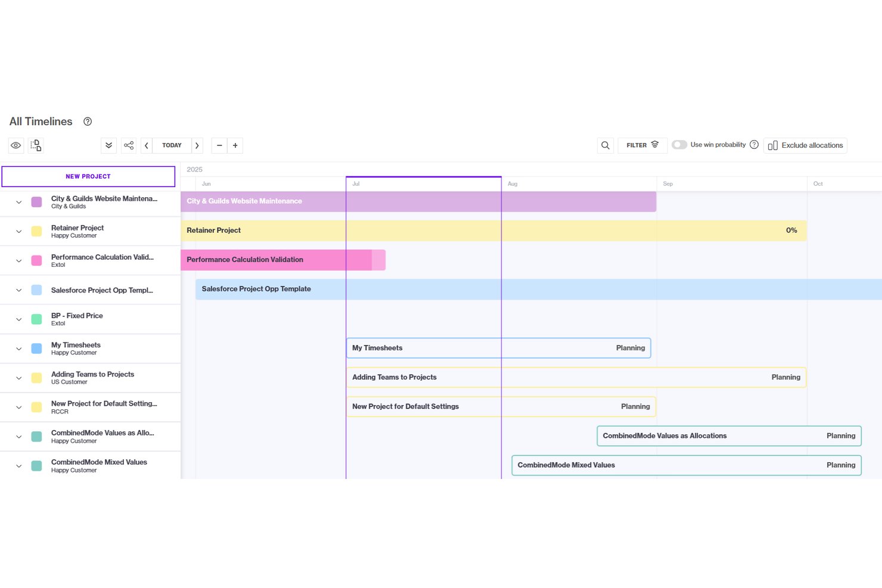The image size is (882, 588).
Task: Expand the BP - Fixed Price row
Action: [x=19, y=319]
